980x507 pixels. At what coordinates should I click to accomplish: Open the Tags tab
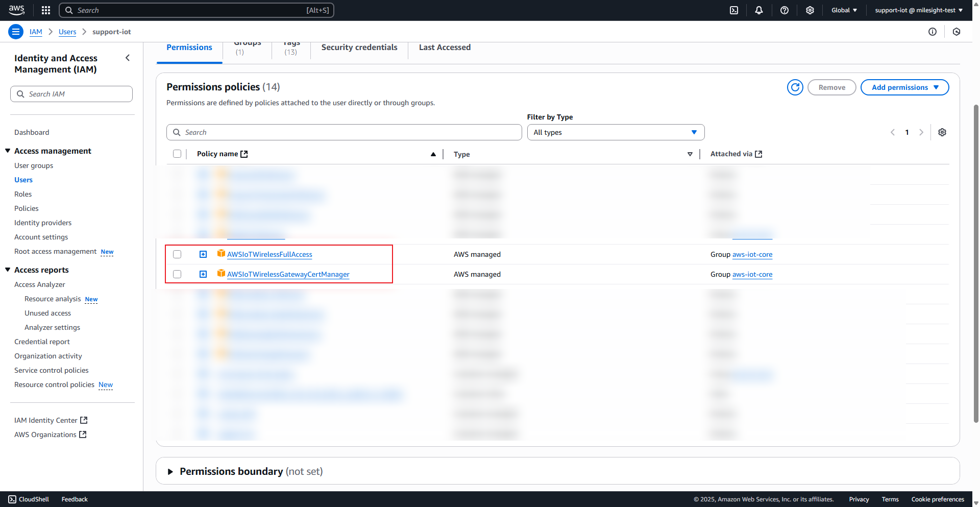point(291,47)
